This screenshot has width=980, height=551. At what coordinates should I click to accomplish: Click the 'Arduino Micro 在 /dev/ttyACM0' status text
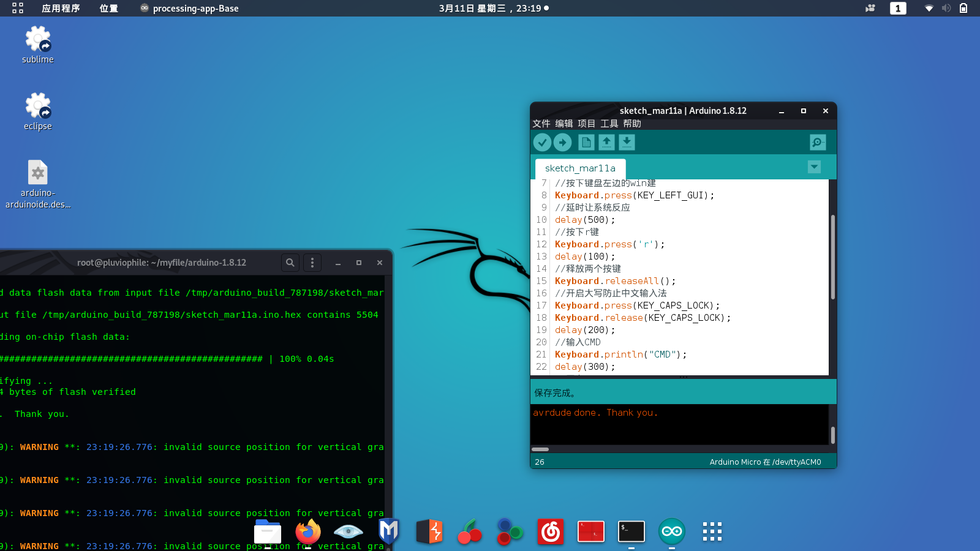point(765,462)
